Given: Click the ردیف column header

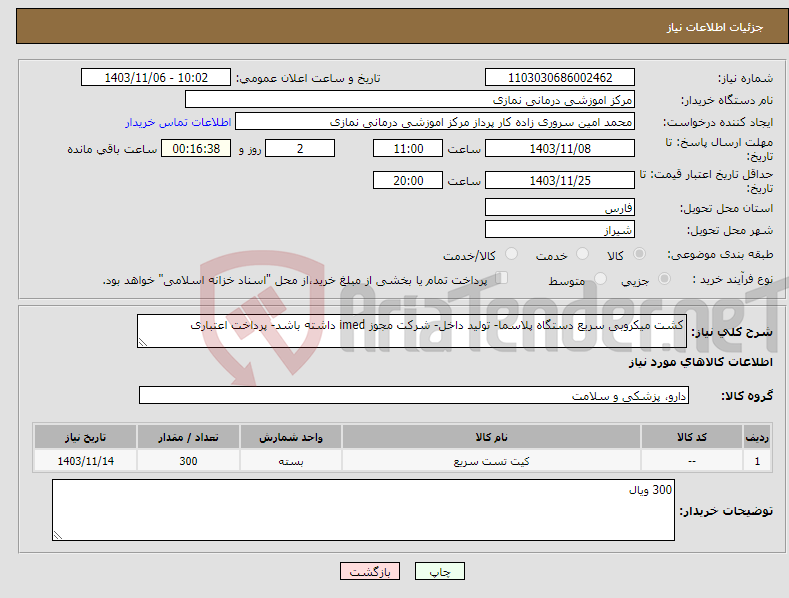Looking at the screenshot, I should pos(757,437).
